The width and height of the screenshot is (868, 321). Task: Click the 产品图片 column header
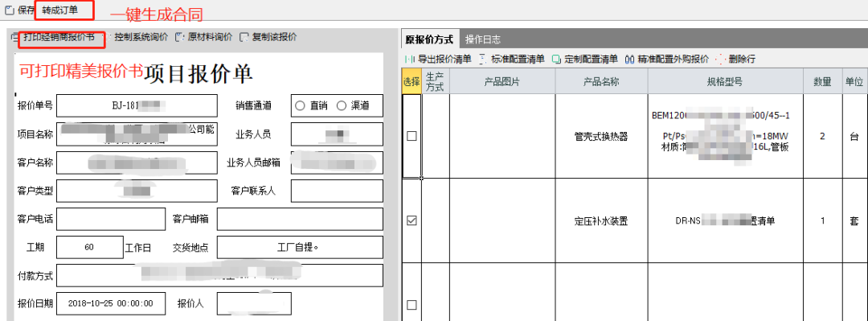pyautogui.click(x=502, y=81)
